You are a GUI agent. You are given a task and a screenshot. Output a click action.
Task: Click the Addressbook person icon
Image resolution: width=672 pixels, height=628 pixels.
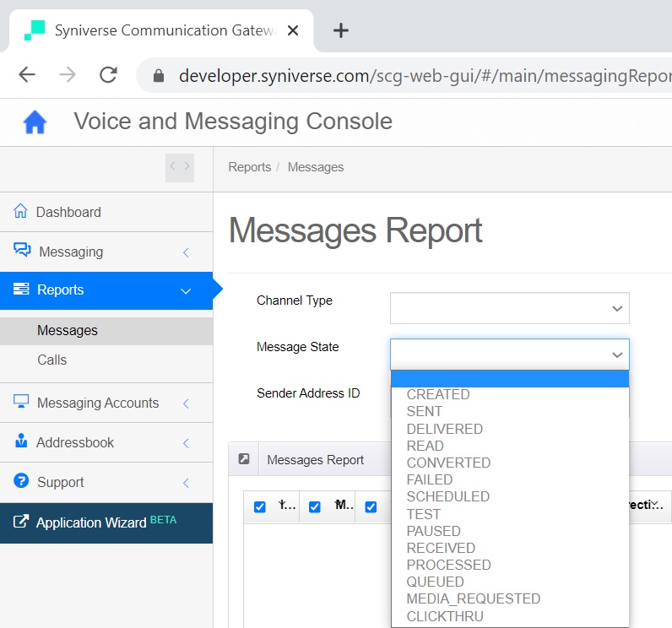[x=21, y=441]
